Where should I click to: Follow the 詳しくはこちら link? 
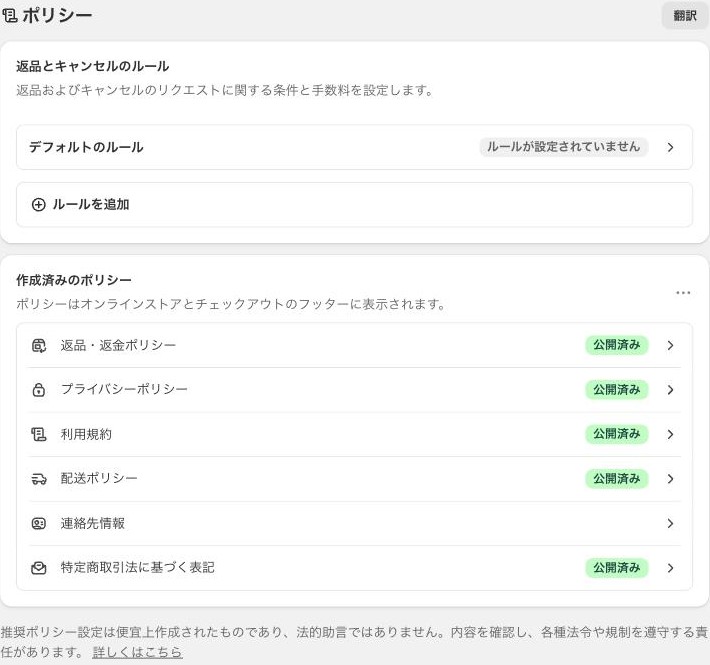[138, 652]
